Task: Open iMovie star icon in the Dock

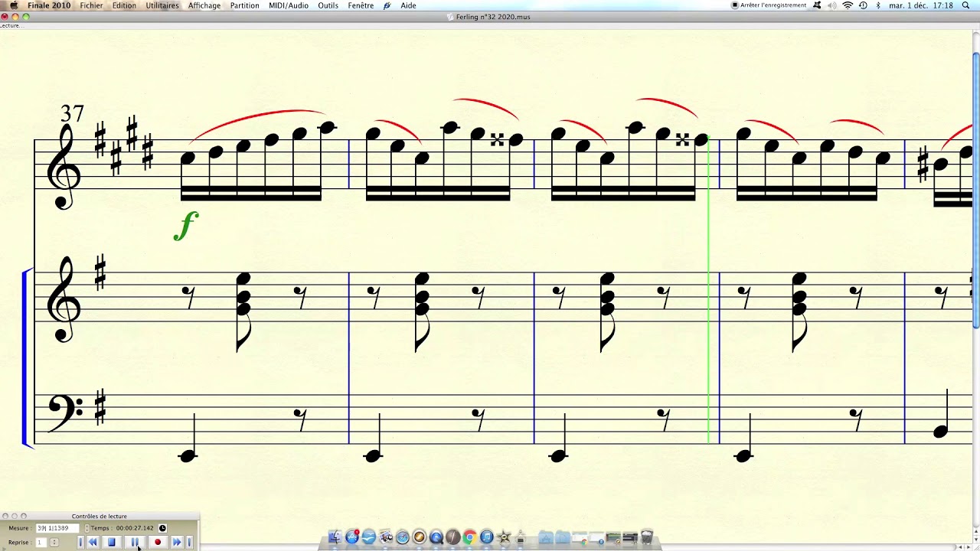Action: point(504,537)
